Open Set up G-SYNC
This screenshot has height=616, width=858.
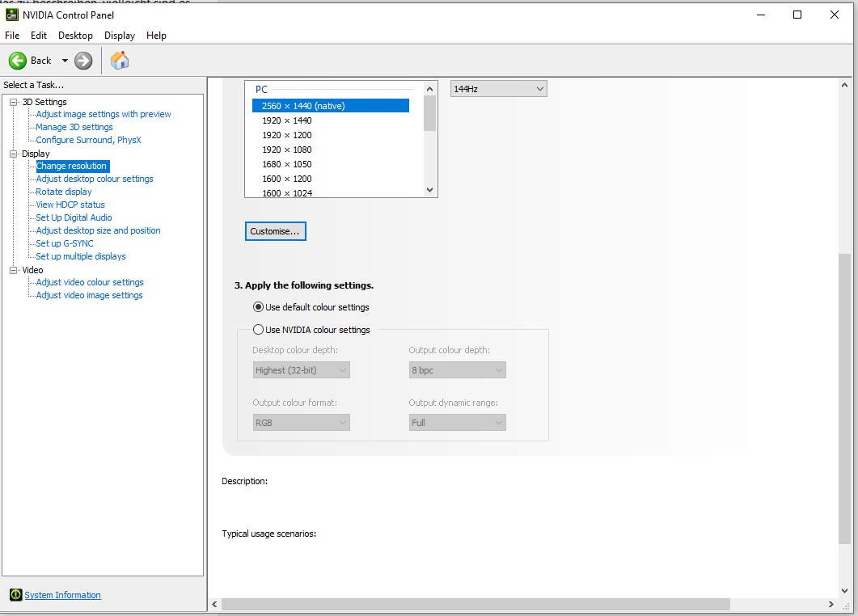click(x=65, y=243)
